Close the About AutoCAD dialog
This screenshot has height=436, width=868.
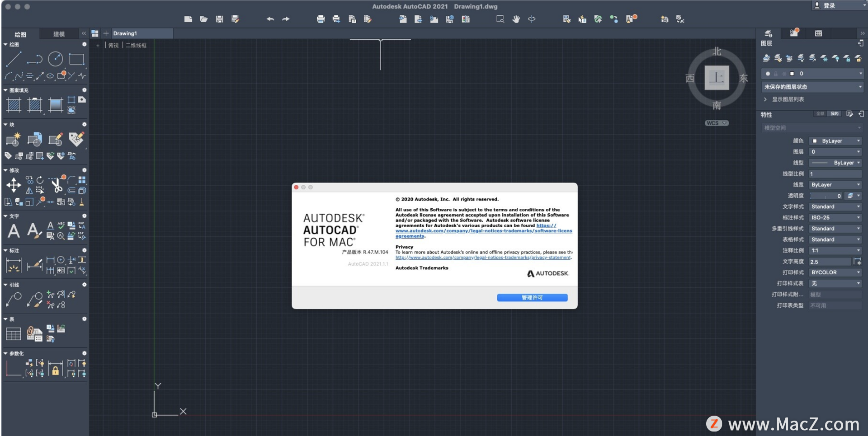(296, 187)
